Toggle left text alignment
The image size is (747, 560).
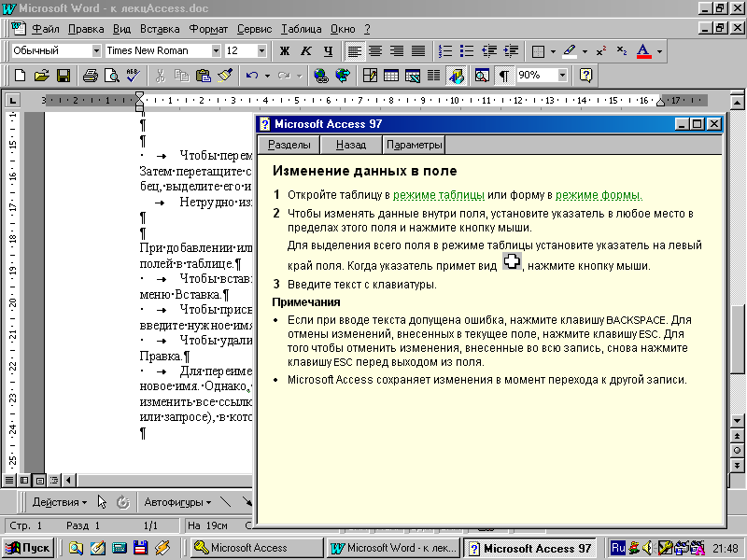pos(354,50)
